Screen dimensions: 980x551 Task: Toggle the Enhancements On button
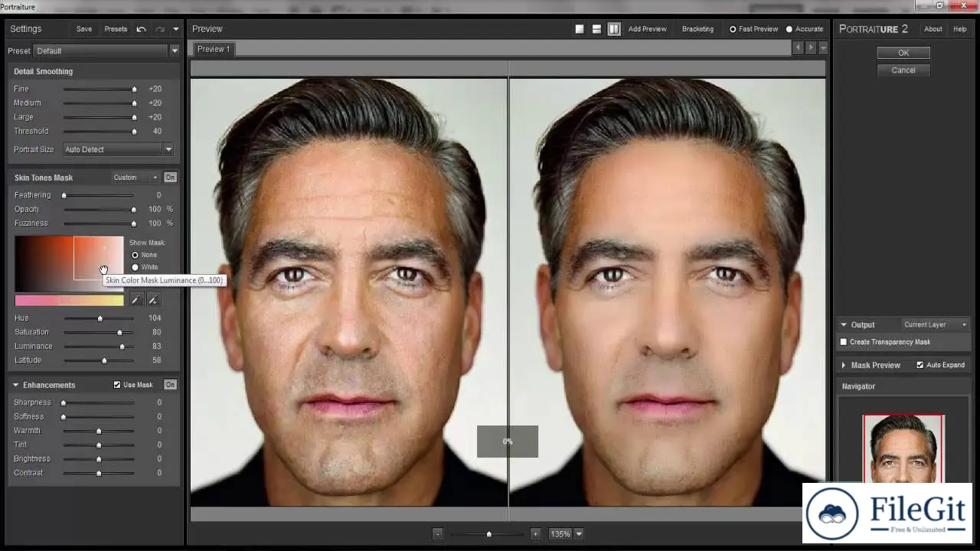[x=170, y=385]
